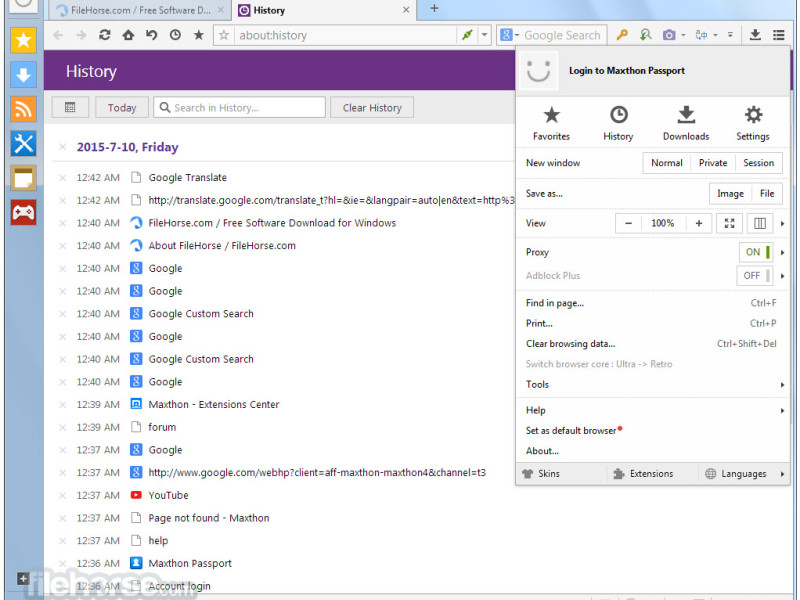
Task: Decrease zoom with the minus button
Action: (629, 223)
